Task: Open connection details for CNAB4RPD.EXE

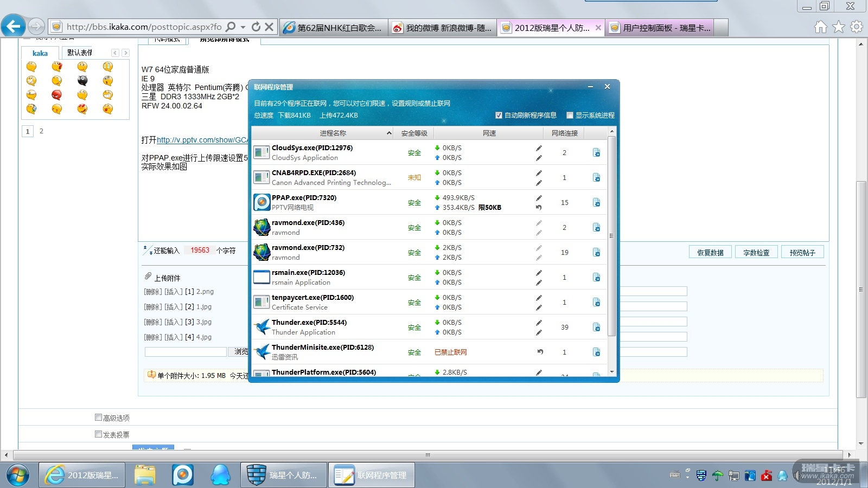Action: click(x=596, y=178)
